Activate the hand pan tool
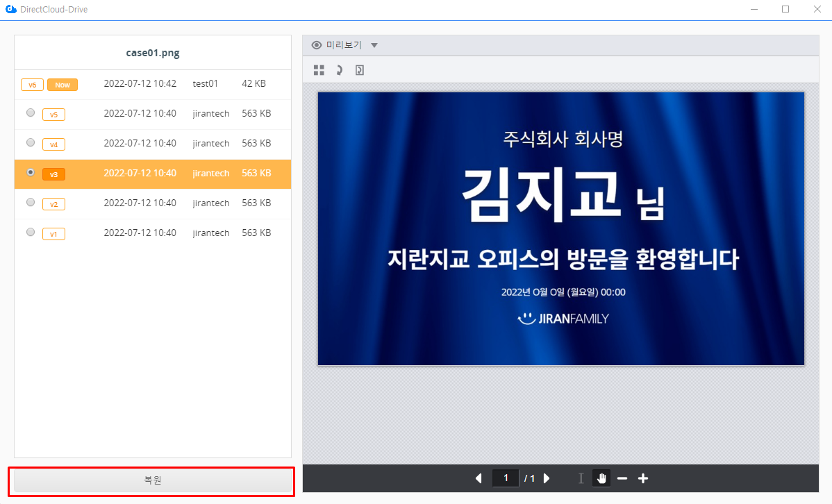The image size is (832, 504). (601, 478)
